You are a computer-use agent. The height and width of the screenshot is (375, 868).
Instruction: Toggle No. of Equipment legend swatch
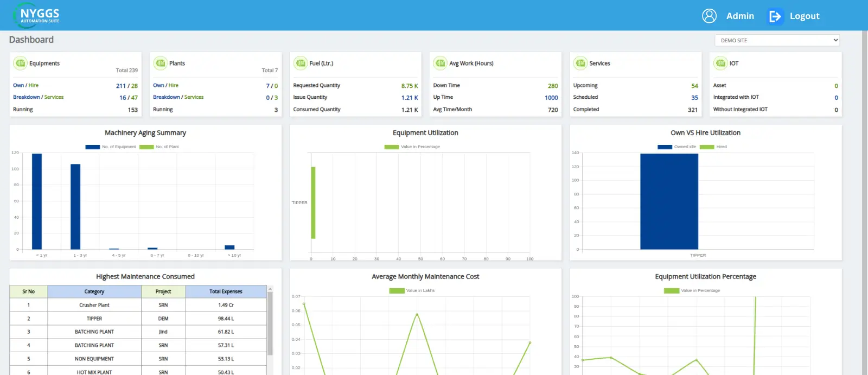click(93, 147)
